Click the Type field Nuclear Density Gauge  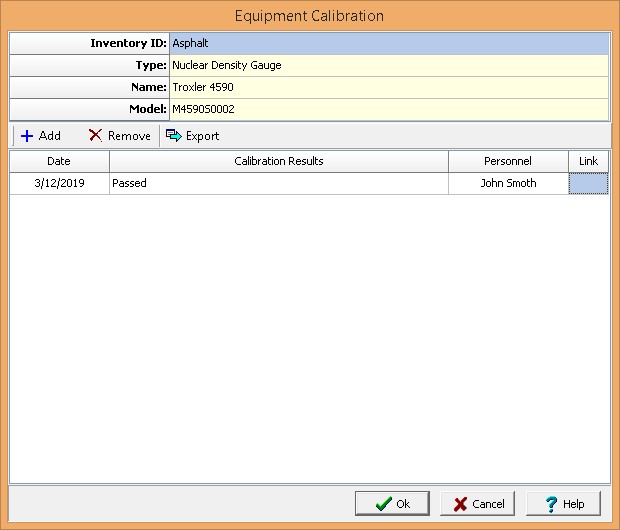[388, 66]
